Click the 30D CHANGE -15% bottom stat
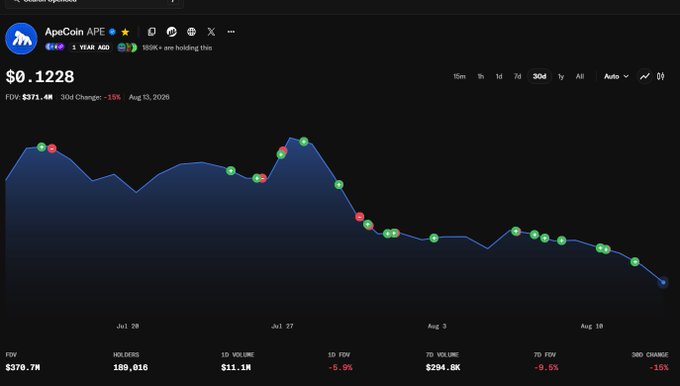This screenshot has height=386, width=680. click(650, 362)
